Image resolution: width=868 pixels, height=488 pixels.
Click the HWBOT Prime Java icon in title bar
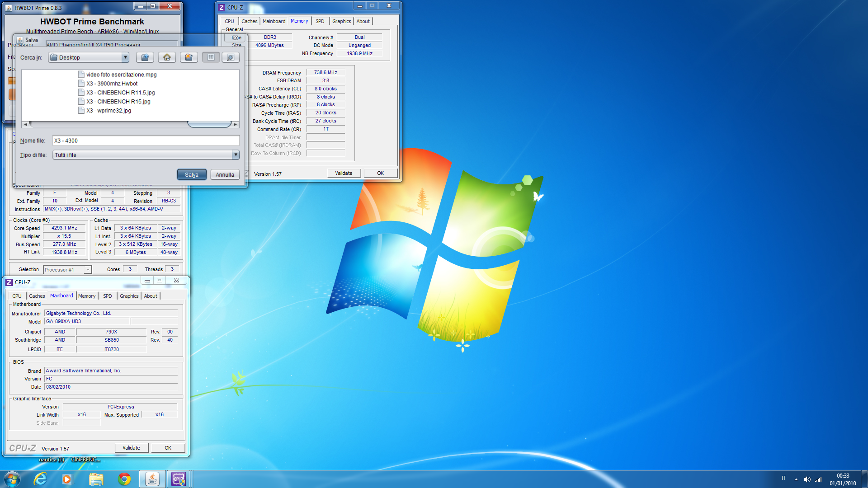9,8
